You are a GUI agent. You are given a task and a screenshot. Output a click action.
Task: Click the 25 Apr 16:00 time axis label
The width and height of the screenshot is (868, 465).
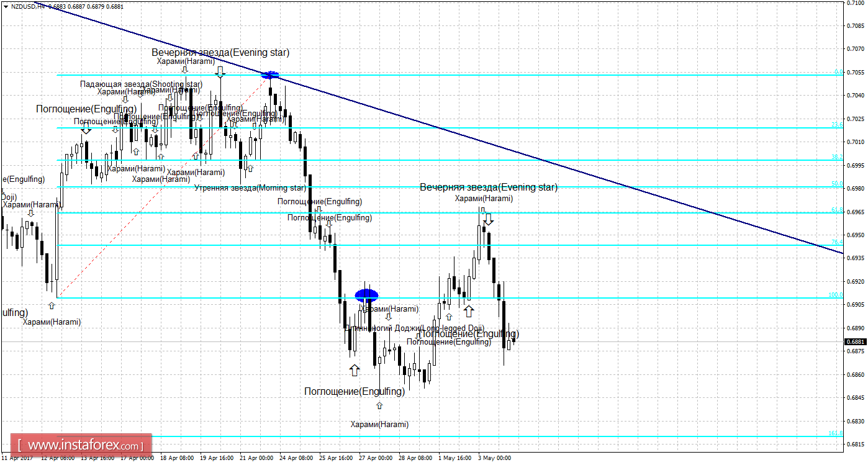335,458
